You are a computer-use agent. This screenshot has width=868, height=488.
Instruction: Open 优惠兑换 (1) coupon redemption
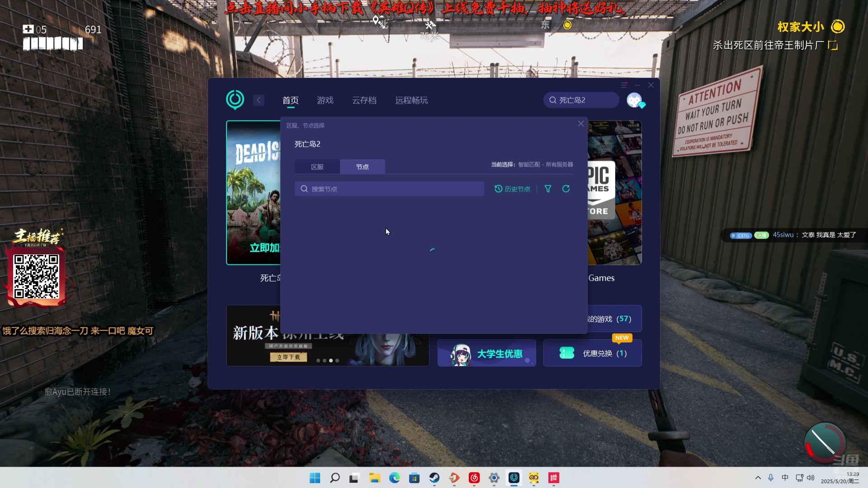593,353
